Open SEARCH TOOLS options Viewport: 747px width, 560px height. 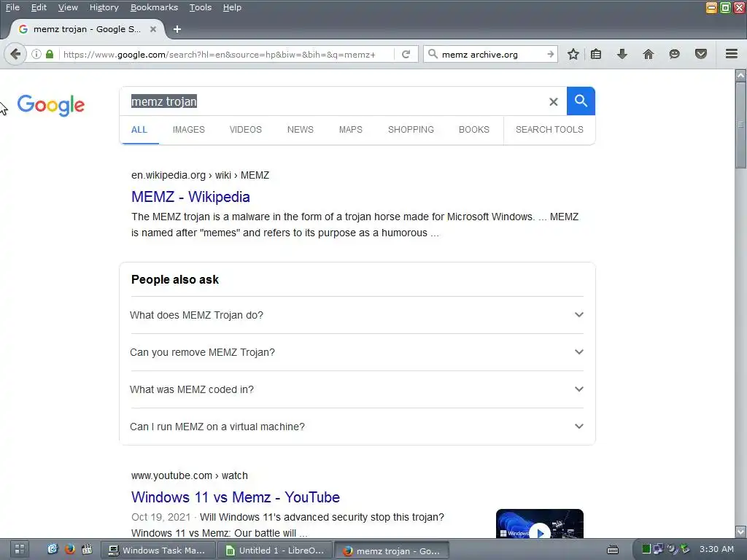(x=549, y=130)
